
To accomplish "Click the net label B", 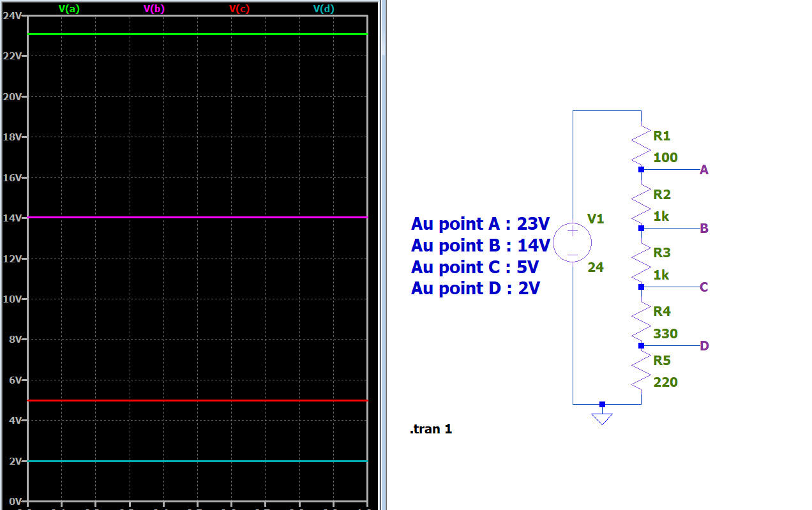I will [704, 229].
